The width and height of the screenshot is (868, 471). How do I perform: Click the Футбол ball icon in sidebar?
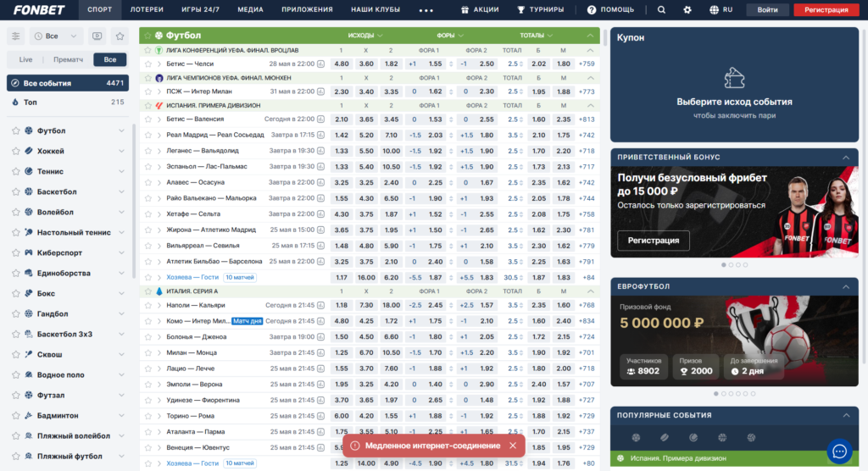tap(29, 130)
